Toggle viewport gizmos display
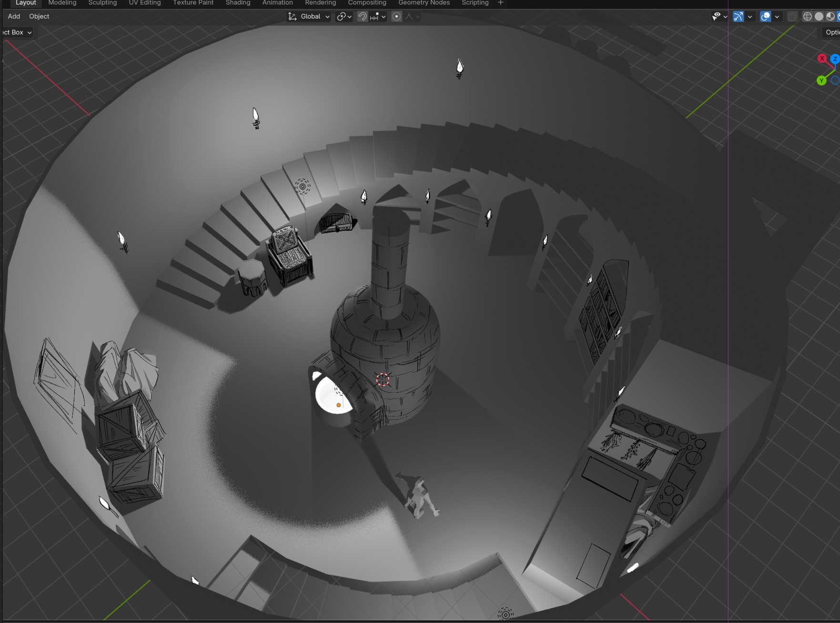This screenshot has width=840, height=623. [x=738, y=17]
